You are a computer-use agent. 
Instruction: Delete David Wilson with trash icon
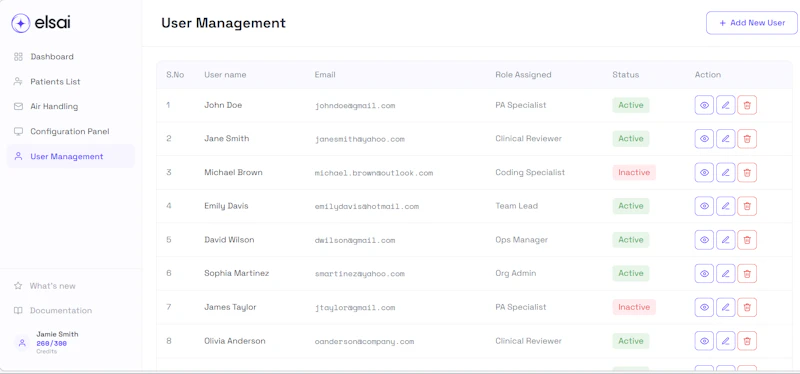[747, 240]
